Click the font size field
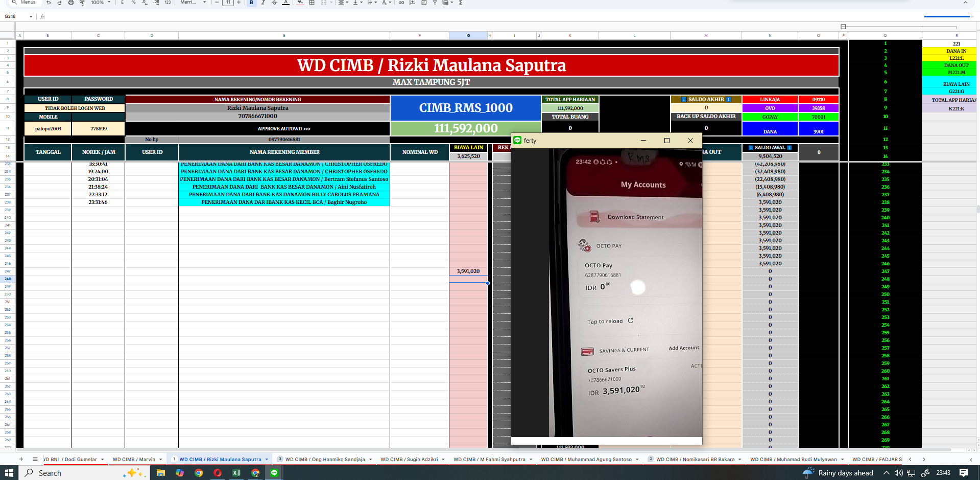Image resolution: width=980 pixels, height=480 pixels. pyautogui.click(x=228, y=3)
